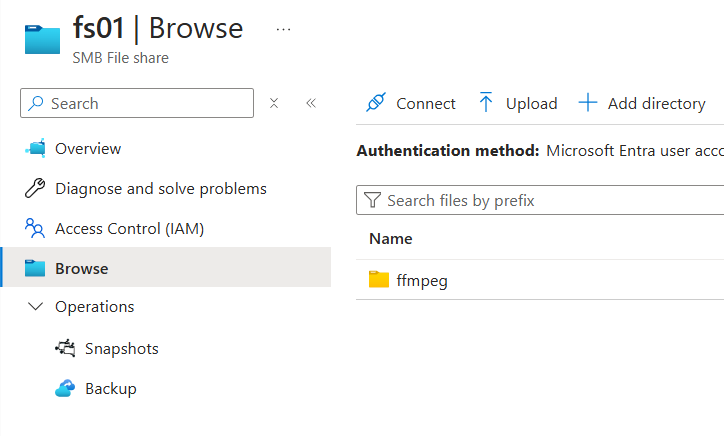Screen dimensions: 724x436
Task: Sort by the Name column header
Action: point(391,239)
